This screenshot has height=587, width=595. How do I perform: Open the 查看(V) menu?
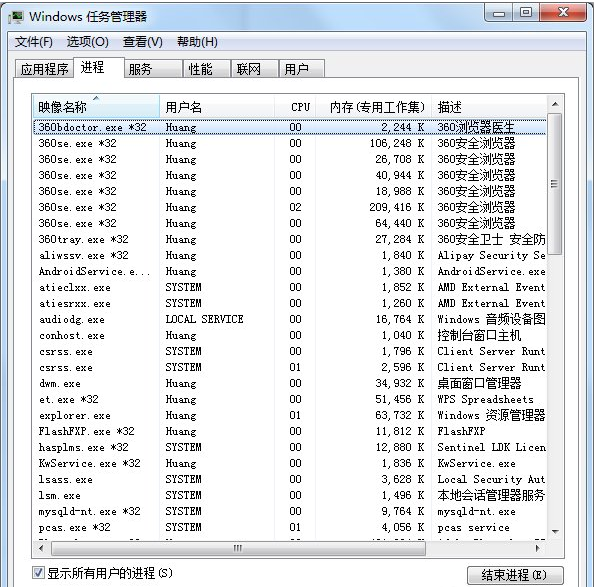pos(143,42)
